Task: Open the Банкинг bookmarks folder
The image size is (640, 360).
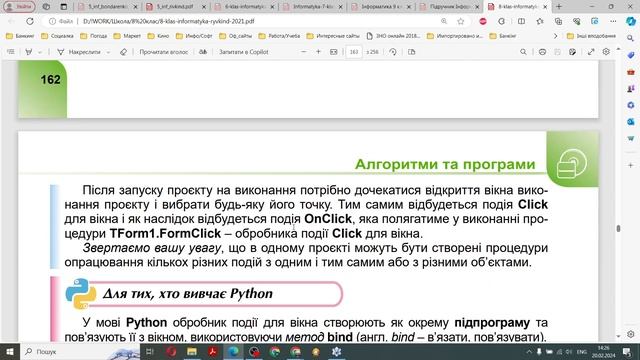Action: pyautogui.click(x=20, y=36)
